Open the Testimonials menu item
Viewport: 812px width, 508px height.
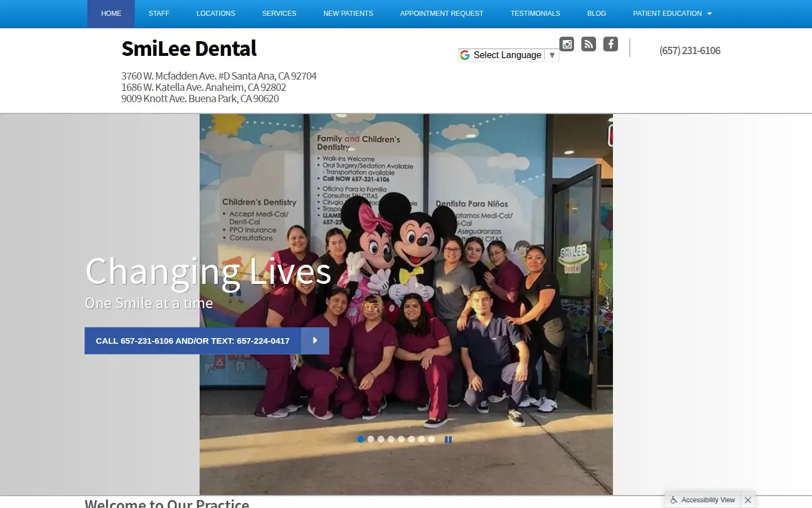click(535, 14)
